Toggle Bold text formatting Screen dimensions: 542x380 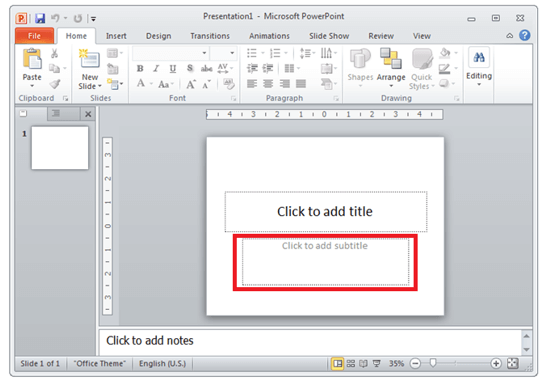click(140, 68)
